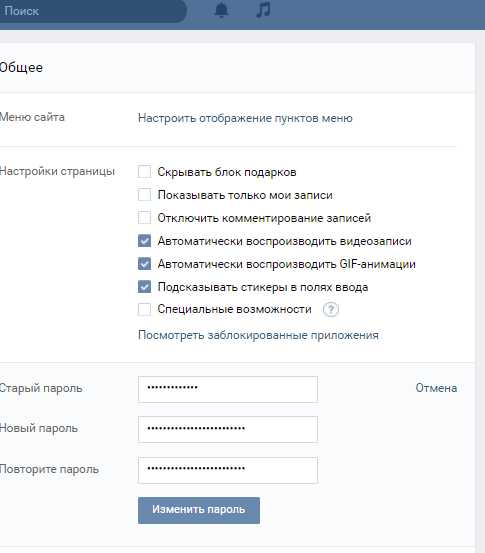Focus the Новый пароль field
This screenshot has height=553, width=485.
(x=228, y=429)
